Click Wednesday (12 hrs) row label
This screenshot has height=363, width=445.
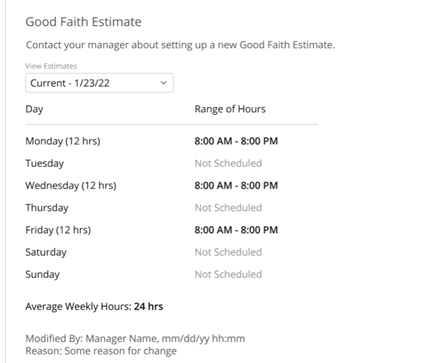point(71,186)
